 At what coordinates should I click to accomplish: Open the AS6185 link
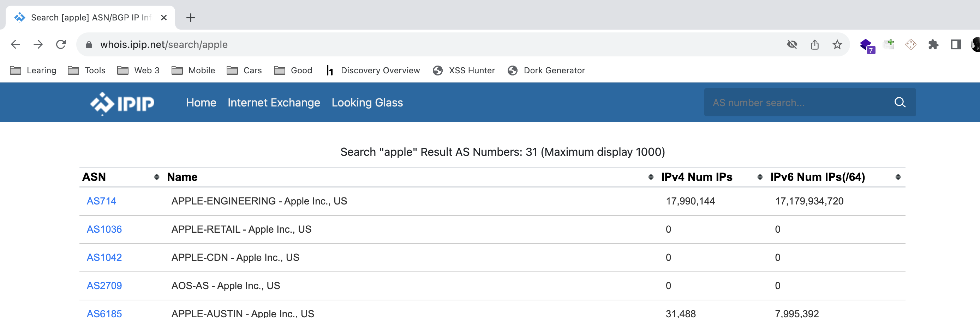[104, 313]
